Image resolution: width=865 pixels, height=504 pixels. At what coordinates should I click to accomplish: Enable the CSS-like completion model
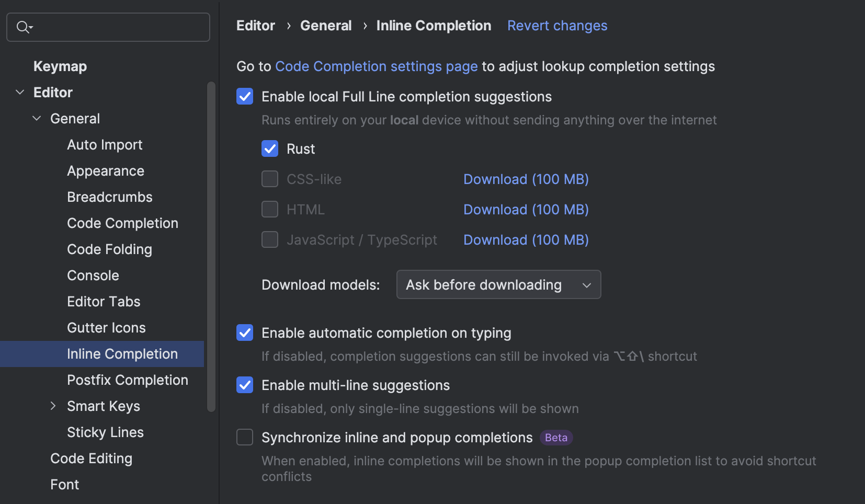click(269, 179)
